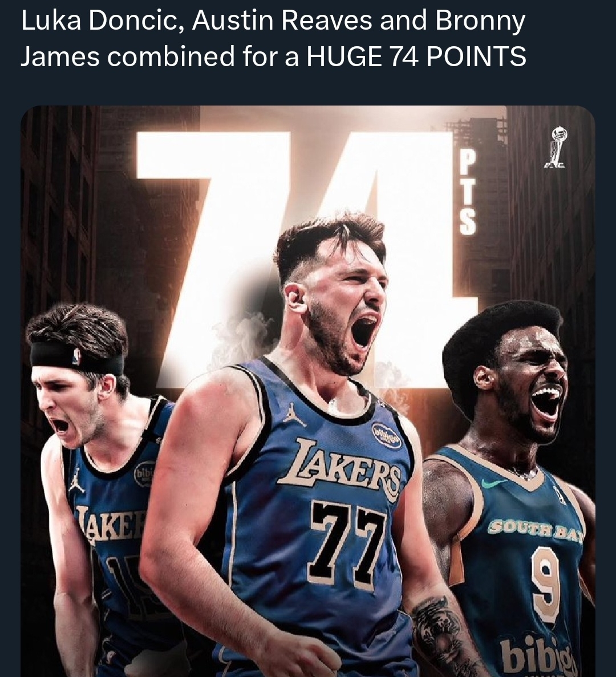Click the South Bay wordmark on the jersey
Image resolution: width=616 pixels, height=677 pixels.
pyautogui.click(x=536, y=532)
